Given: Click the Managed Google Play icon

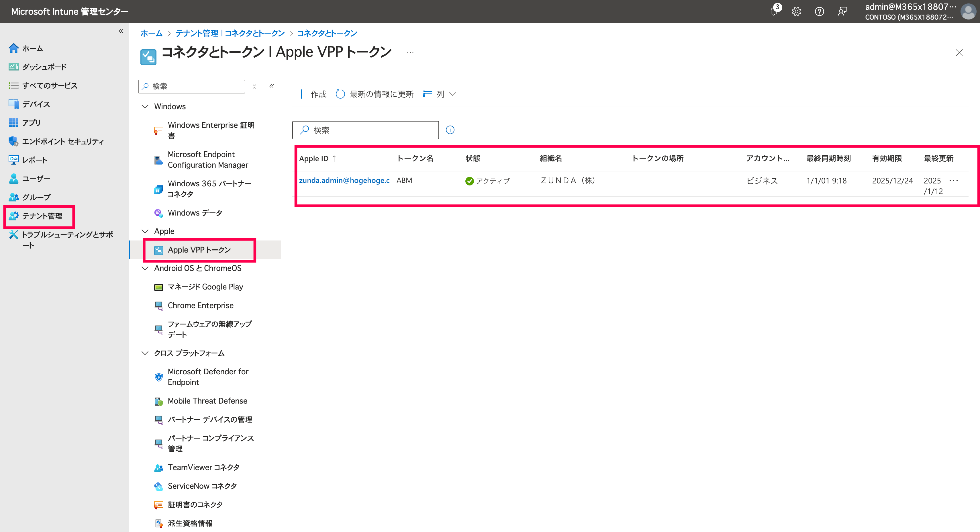Looking at the screenshot, I should coord(159,287).
